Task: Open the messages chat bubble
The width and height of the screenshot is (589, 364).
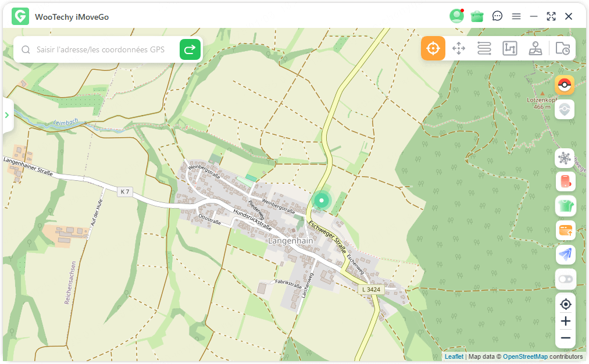Action: coord(497,16)
